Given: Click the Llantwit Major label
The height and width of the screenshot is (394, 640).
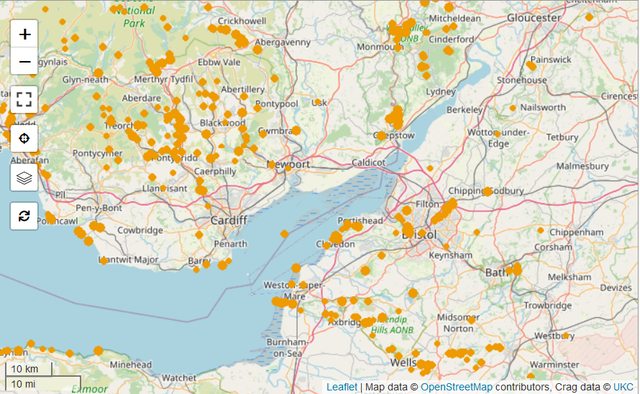Looking at the screenshot, I should pos(128,260).
